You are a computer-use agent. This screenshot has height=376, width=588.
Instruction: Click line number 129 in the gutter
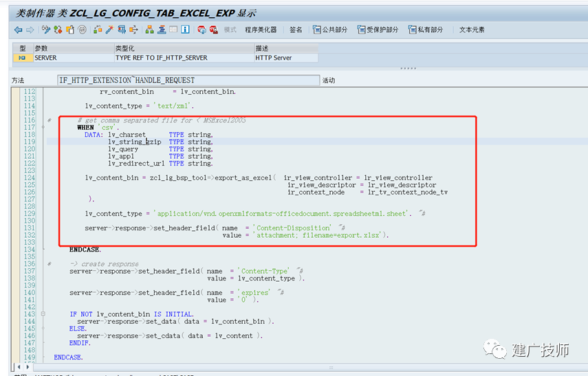click(x=30, y=214)
